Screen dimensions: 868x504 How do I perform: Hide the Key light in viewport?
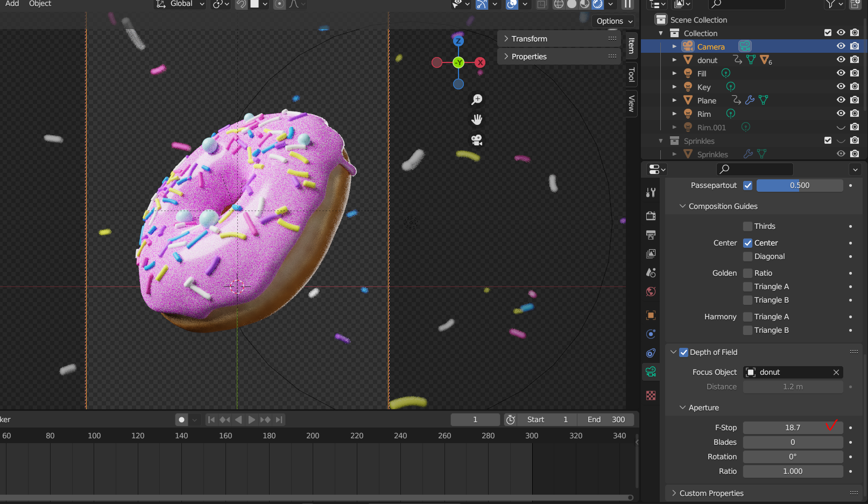pyautogui.click(x=841, y=87)
